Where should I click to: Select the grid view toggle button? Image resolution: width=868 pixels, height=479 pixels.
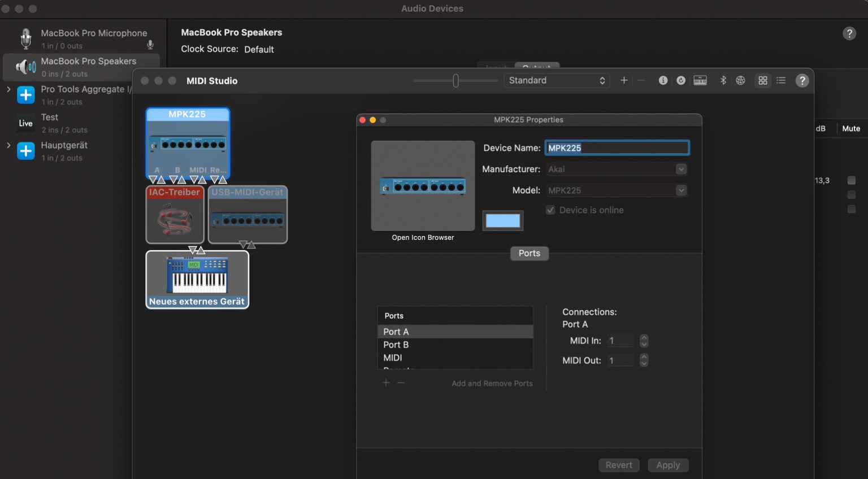coord(762,80)
